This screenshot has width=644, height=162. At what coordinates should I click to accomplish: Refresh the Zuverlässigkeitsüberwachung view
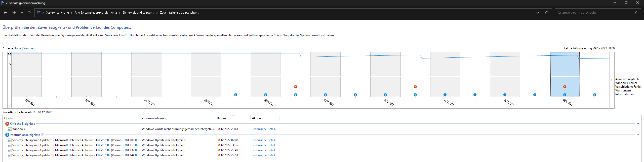pyautogui.click(x=547, y=13)
